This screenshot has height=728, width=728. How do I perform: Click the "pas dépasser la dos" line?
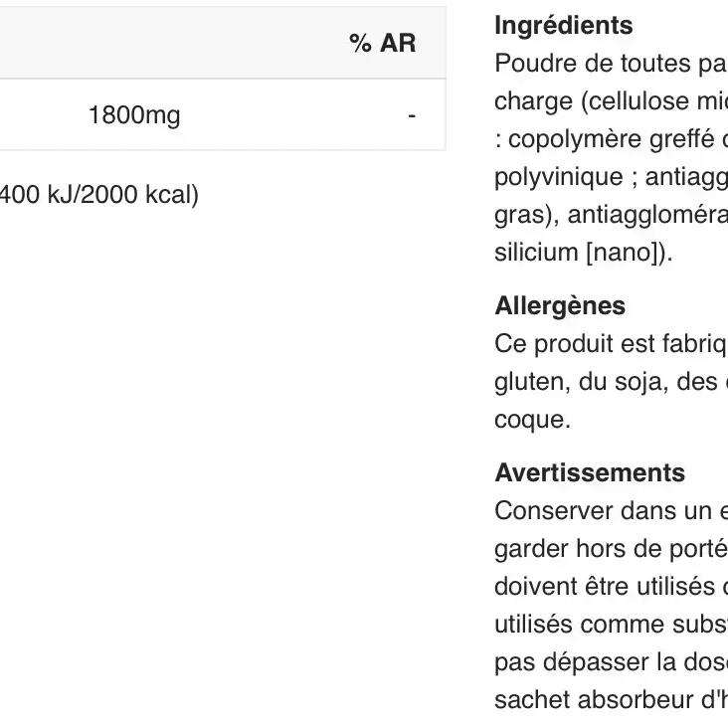611,662
